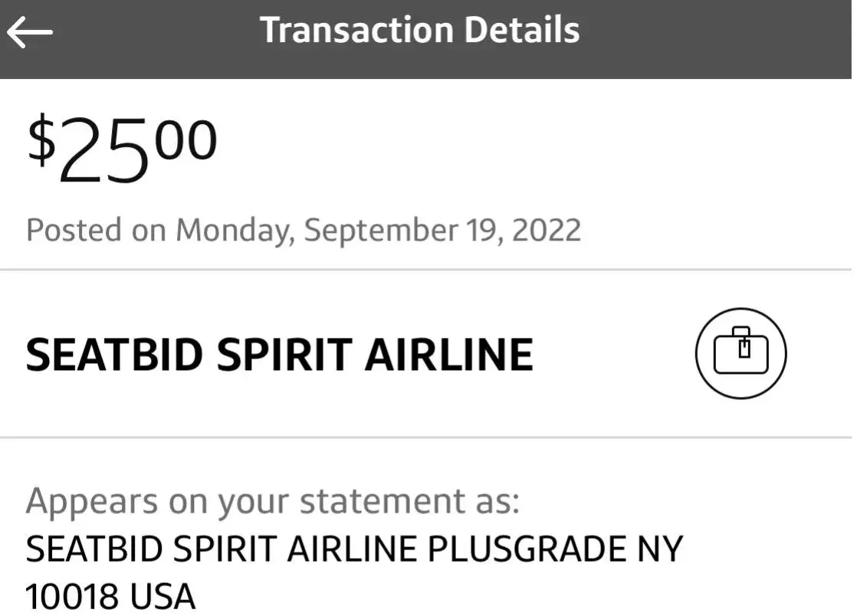Tap the Appears on your statement as label
Viewport: 860px width, 616px height.
(273, 502)
